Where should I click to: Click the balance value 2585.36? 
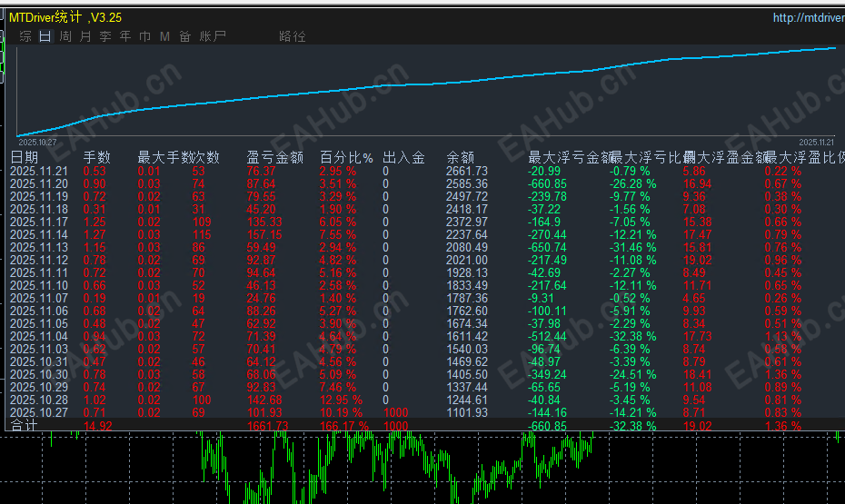tap(467, 183)
